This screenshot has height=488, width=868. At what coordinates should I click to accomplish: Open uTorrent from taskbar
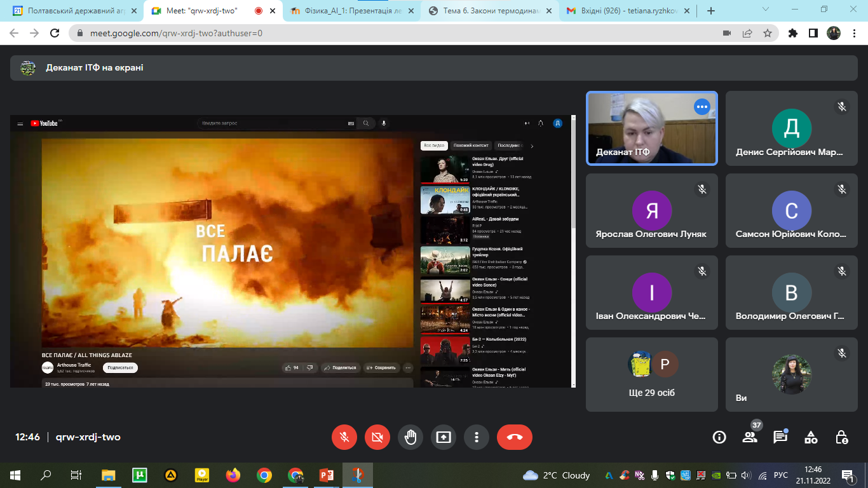(140, 475)
